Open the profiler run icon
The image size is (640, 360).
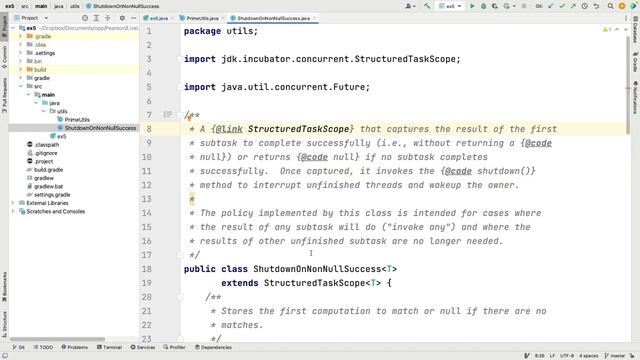coord(507,6)
